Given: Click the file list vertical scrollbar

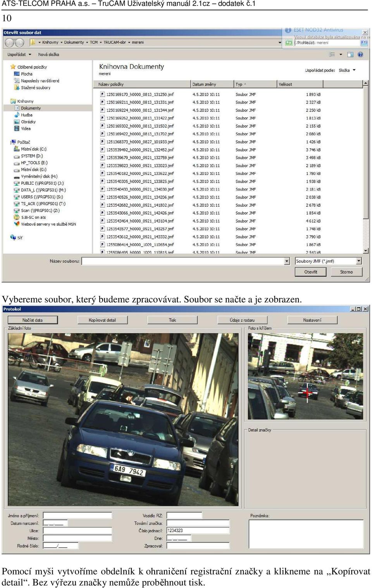Looking at the screenshot, I should pos(365,167).
